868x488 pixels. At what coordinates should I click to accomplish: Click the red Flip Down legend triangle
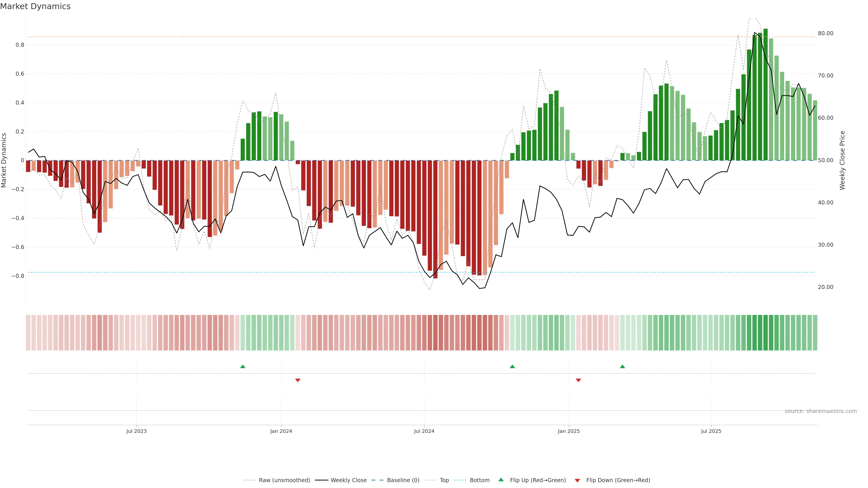(577, 480)
